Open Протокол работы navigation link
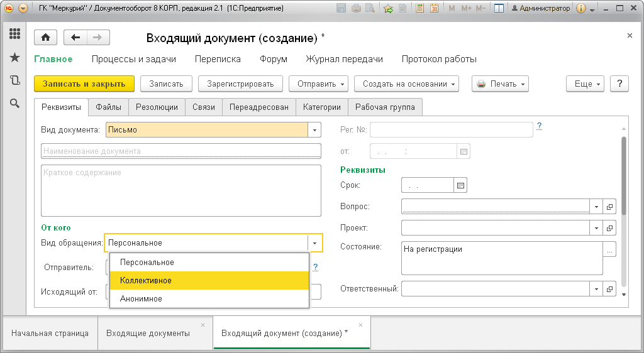Viewport: 644px width, 353px height. coord(439,59)
